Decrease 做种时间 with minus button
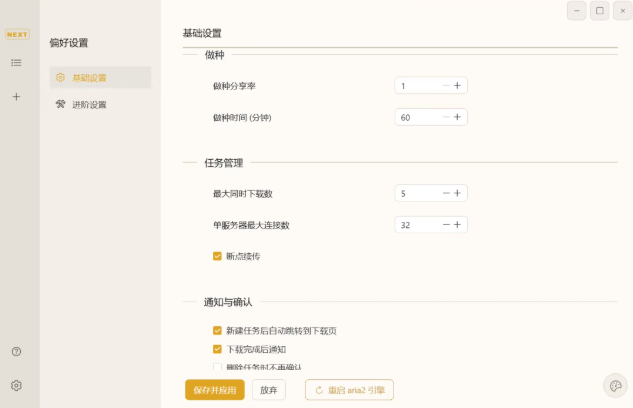This screenshot has height=408, width=633. pos(446,117)
